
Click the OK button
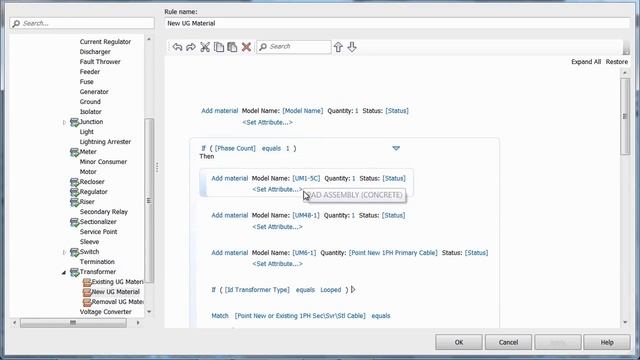[x=459, y=342]
